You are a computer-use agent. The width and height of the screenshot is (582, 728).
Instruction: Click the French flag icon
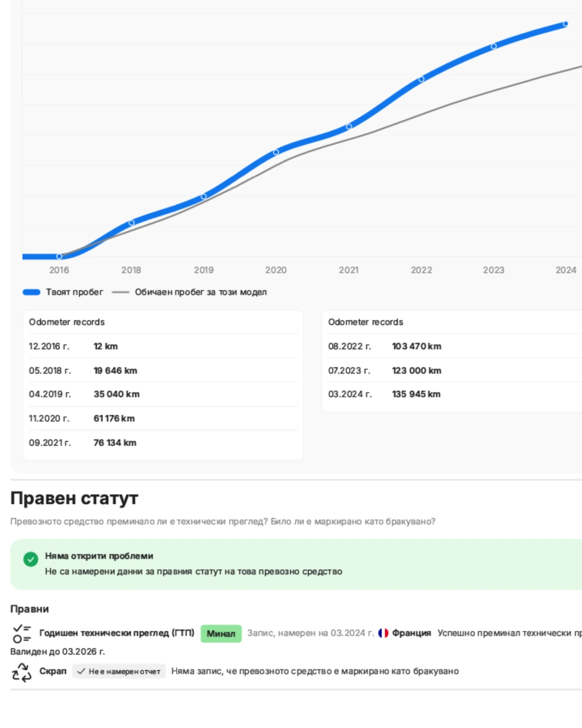pyautogui.click(x=383, y=633)
